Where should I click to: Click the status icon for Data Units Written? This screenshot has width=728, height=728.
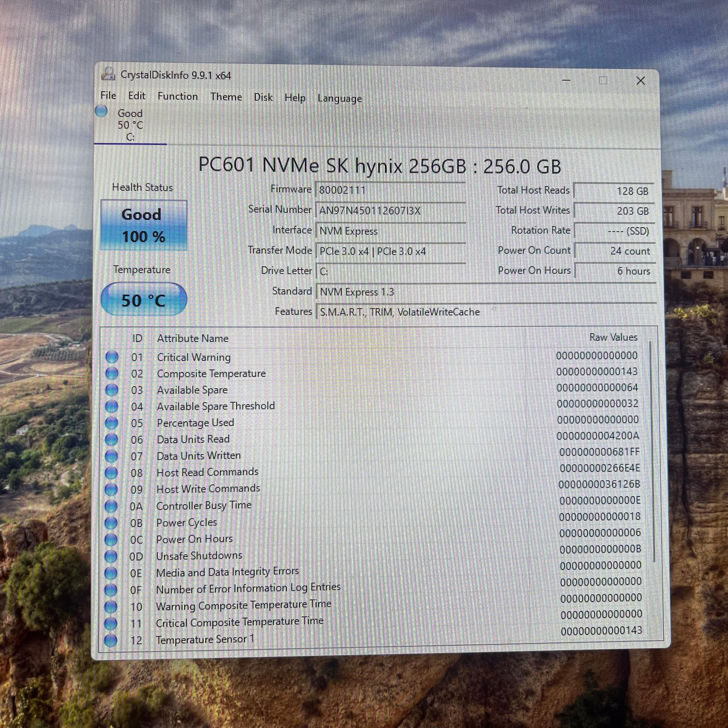coord(111,456)
